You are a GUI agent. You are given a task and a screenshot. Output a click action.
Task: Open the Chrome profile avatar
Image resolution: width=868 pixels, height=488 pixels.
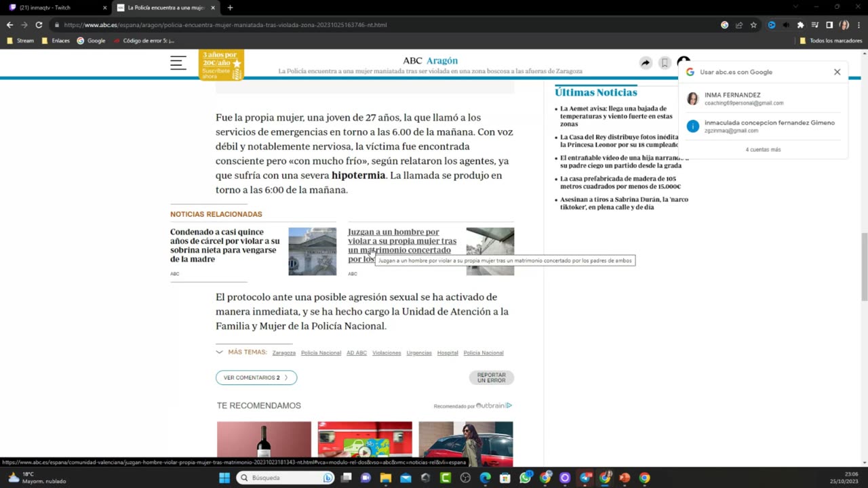coord(844,25)
